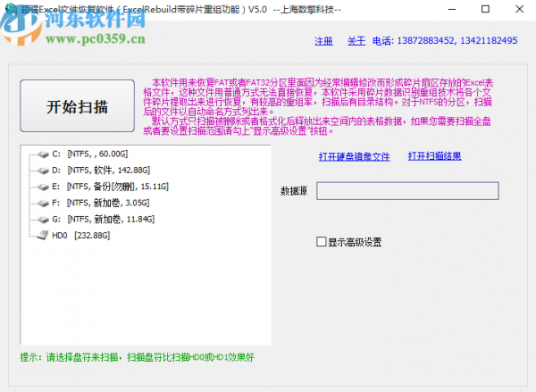Select the E: drive icon

pyautogui.click(x=44, y=187)
